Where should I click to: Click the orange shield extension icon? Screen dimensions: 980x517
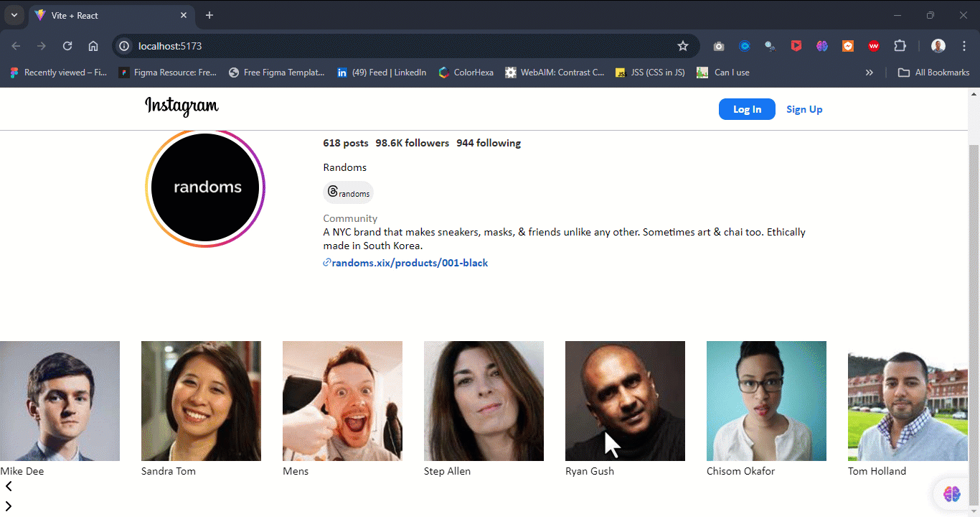click(848, 46)
